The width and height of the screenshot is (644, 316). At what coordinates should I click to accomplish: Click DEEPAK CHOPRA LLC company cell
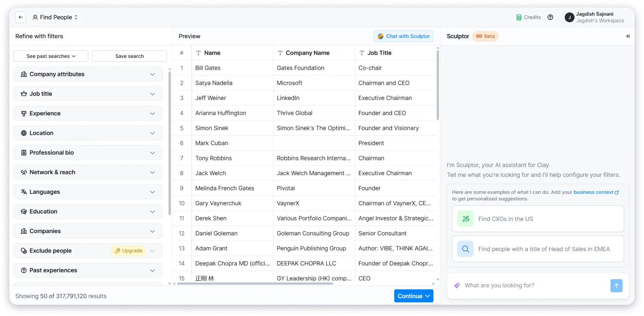coord(314,264)
